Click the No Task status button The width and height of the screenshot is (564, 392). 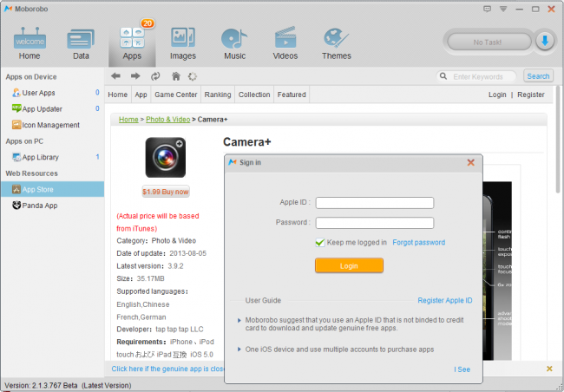point(489,42)
